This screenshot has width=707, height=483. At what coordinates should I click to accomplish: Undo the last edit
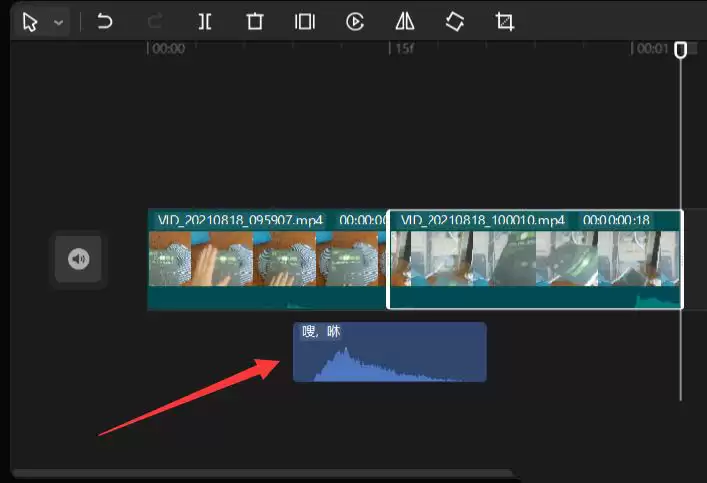point(104,22)
